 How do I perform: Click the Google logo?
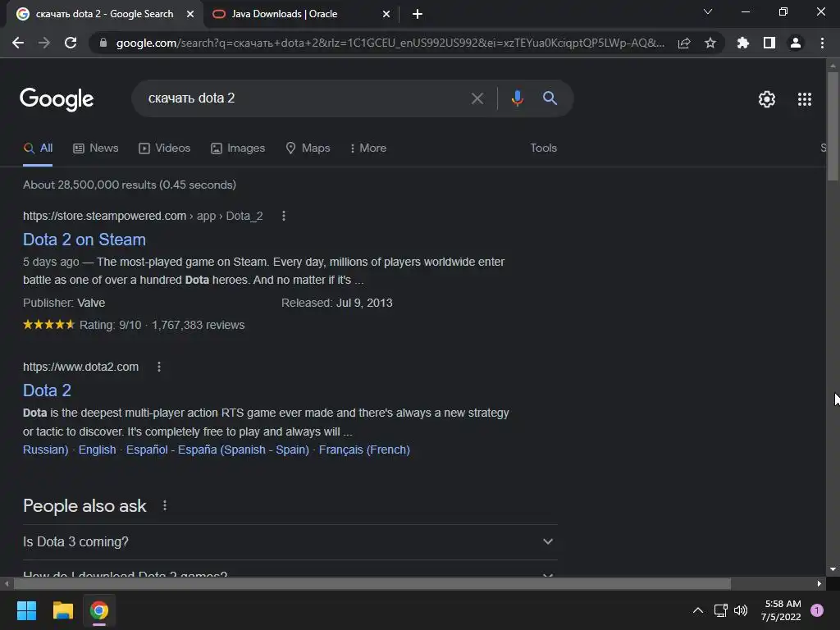click(57, 99)
